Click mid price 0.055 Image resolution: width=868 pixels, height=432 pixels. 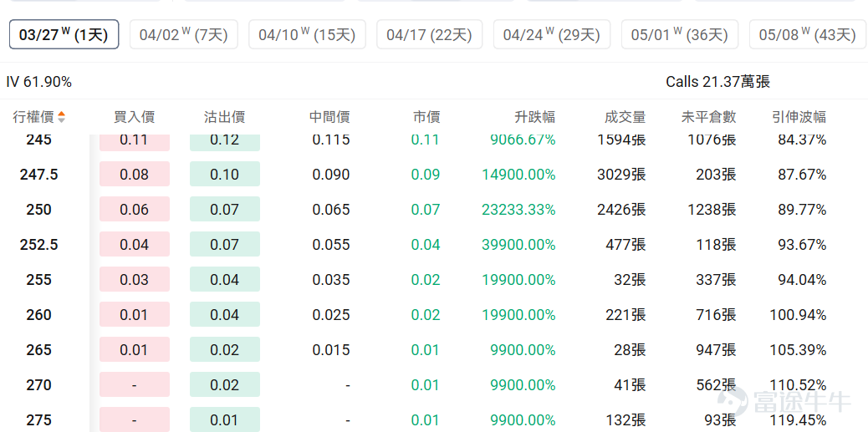(331, 245)
